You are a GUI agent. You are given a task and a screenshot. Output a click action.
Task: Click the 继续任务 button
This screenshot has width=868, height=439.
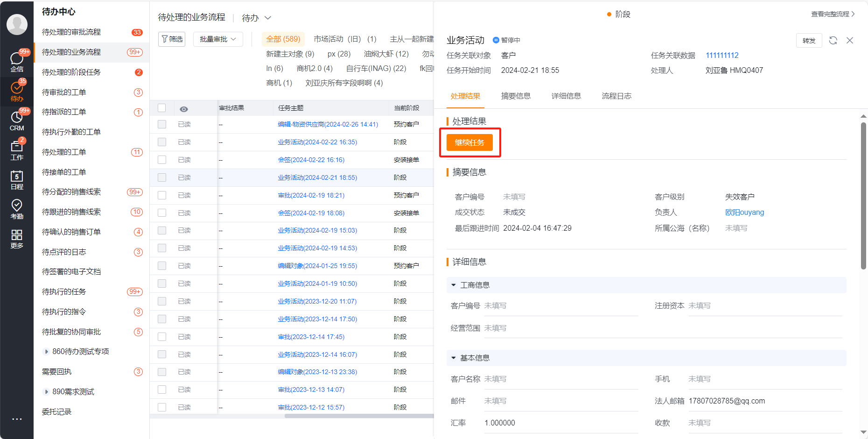(469, 142)
